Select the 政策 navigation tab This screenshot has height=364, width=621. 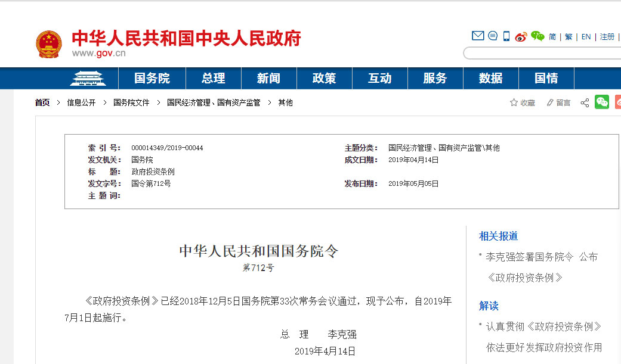coord(324,78)
